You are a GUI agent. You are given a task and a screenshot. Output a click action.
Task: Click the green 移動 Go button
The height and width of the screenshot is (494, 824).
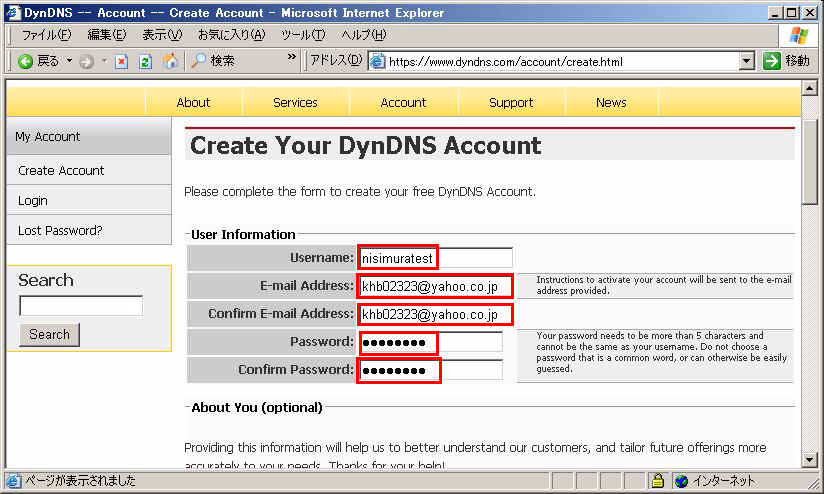(x=786, y=61)
